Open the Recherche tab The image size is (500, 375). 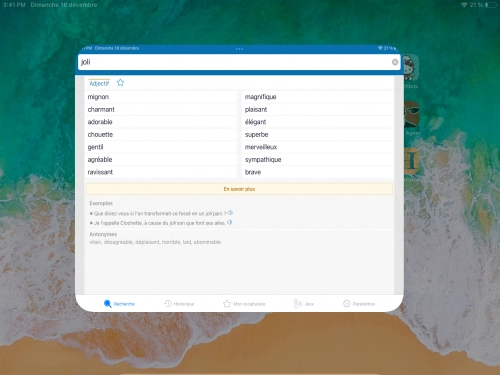tap(119, 304)
